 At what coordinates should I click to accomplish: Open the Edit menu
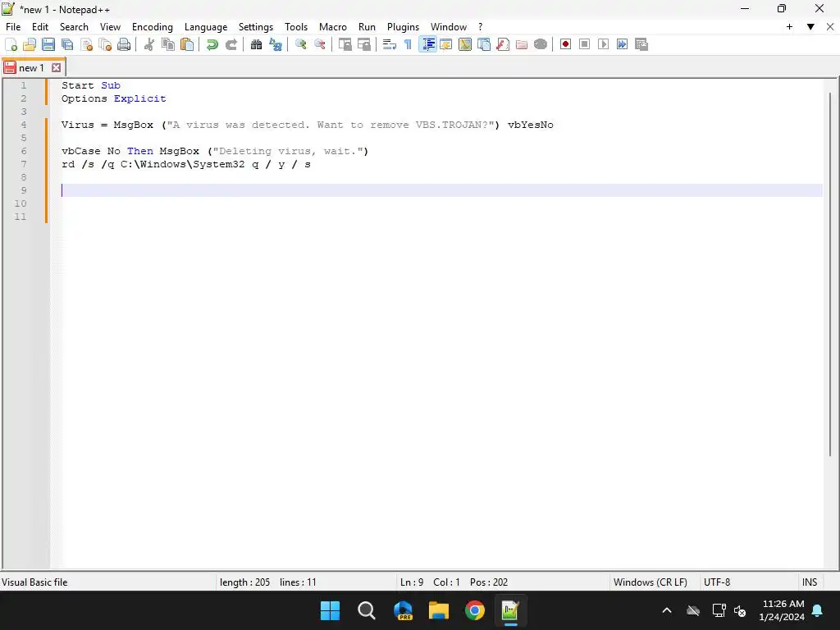(x=39, y=27)
